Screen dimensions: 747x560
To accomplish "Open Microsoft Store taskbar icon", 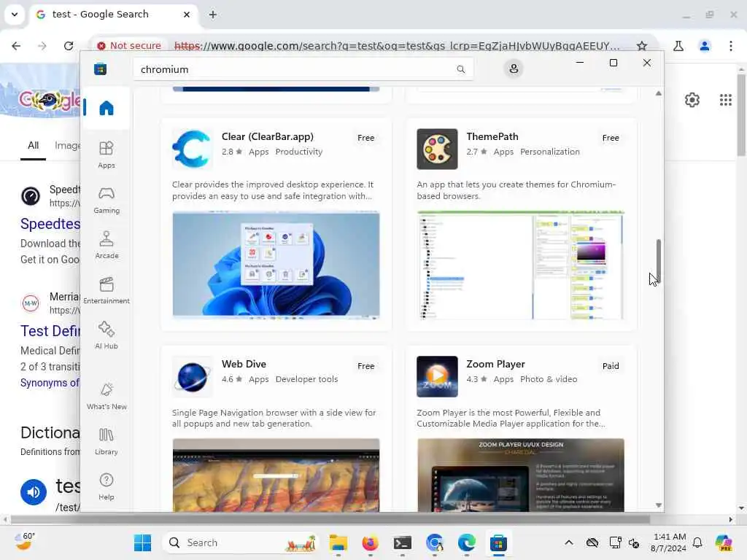I will [498, 542].
